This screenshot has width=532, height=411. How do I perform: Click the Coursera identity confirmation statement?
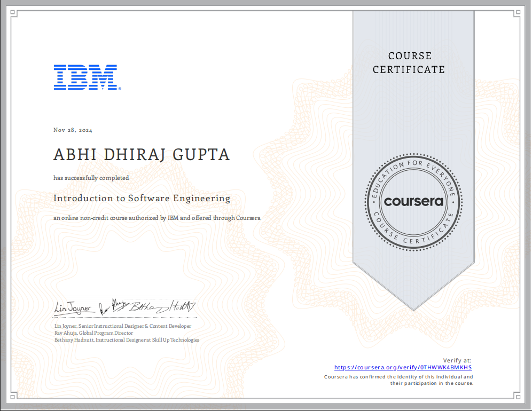(398, 380)
